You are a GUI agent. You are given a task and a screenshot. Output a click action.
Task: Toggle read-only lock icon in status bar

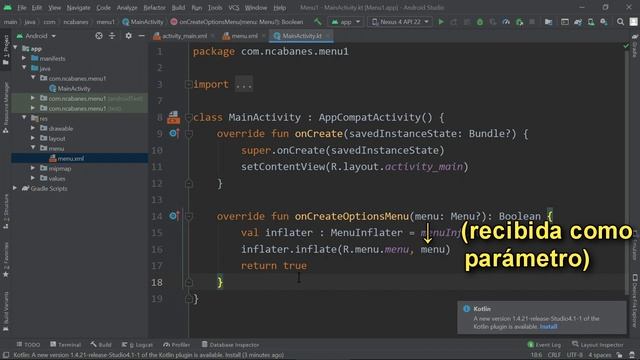click(x=620, y=355)
